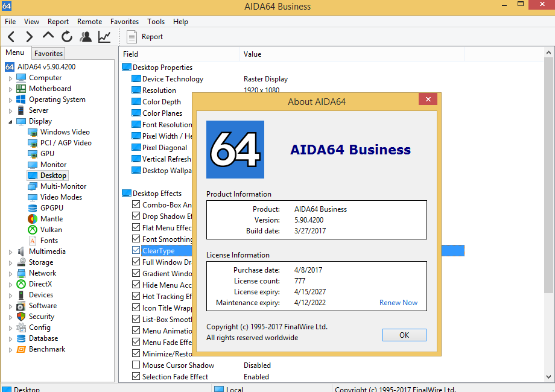Toggle the Drop Shadow Effect checkbox
Screen dimensions: 555x392
pyautogui.click(x=136, y=216)
